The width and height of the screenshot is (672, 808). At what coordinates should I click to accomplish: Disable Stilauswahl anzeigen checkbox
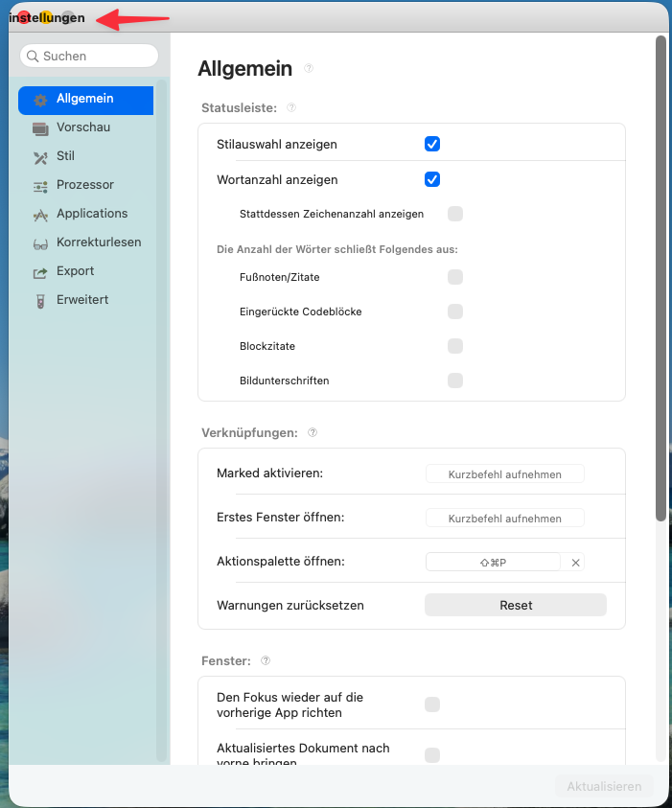click(x=431, y=145)
